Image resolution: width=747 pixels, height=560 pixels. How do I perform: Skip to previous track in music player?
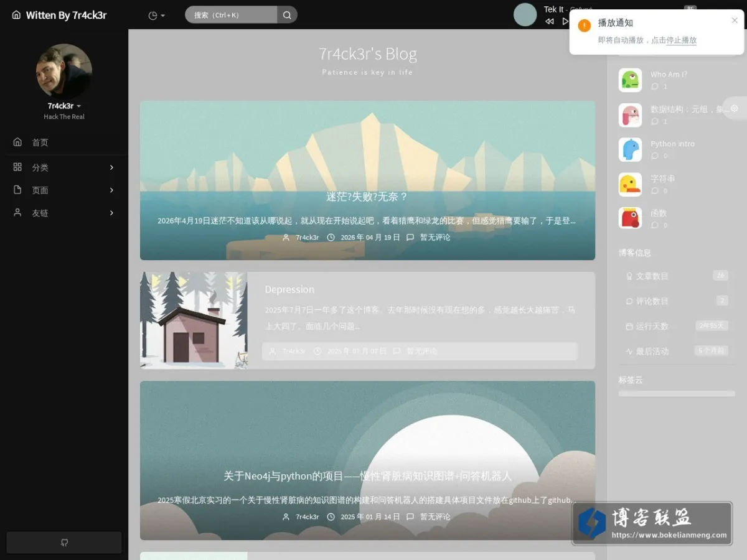coord(550,21)
